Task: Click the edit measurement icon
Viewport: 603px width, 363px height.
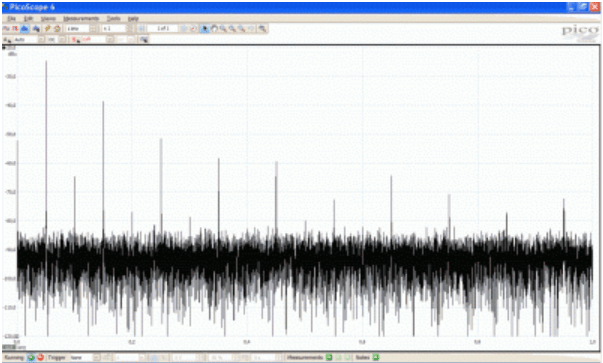Action: click(x=338, y=358)
